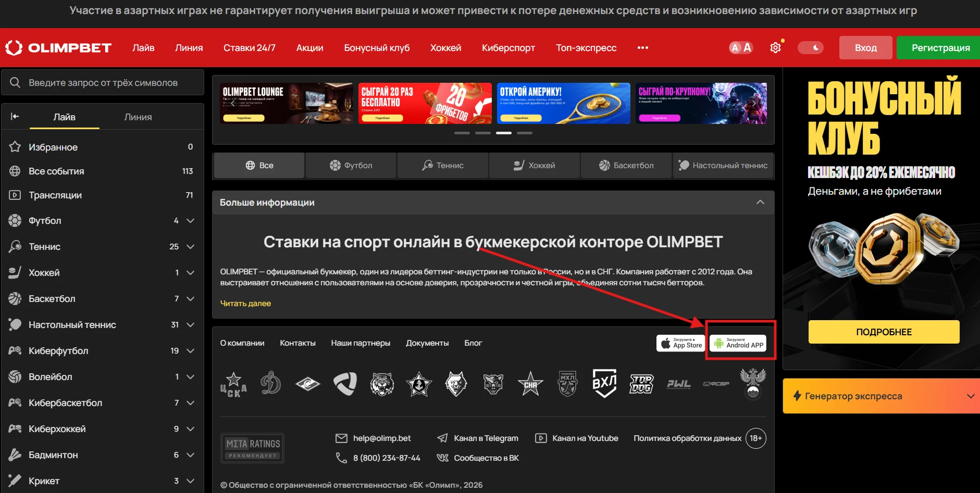This screenshot has height=493, width=980.
Task: Select the fourth banner carousel indicator
Action: (x=525, y=133)
